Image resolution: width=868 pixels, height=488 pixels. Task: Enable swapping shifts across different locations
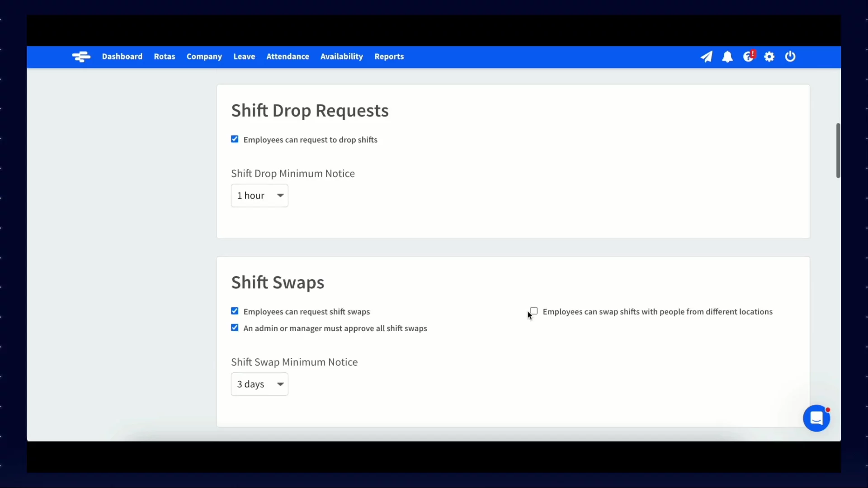tap(534, 311)
